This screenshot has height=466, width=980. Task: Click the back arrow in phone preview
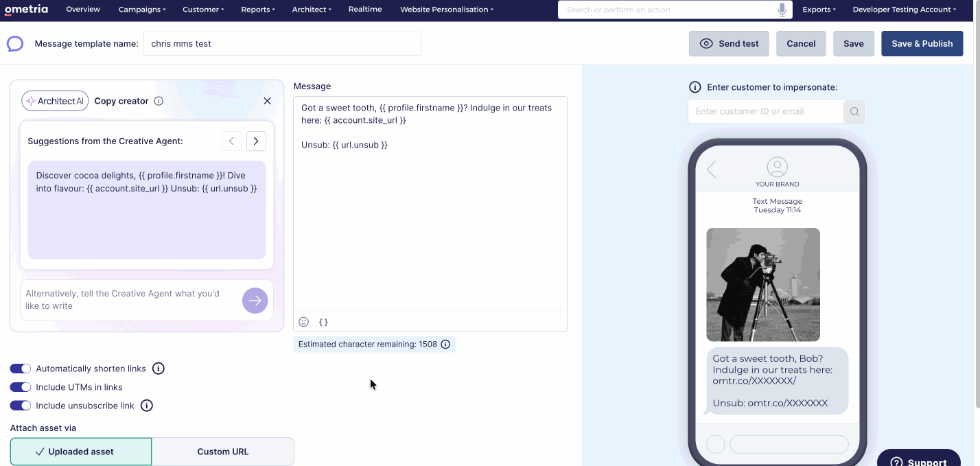click(712, 170)
